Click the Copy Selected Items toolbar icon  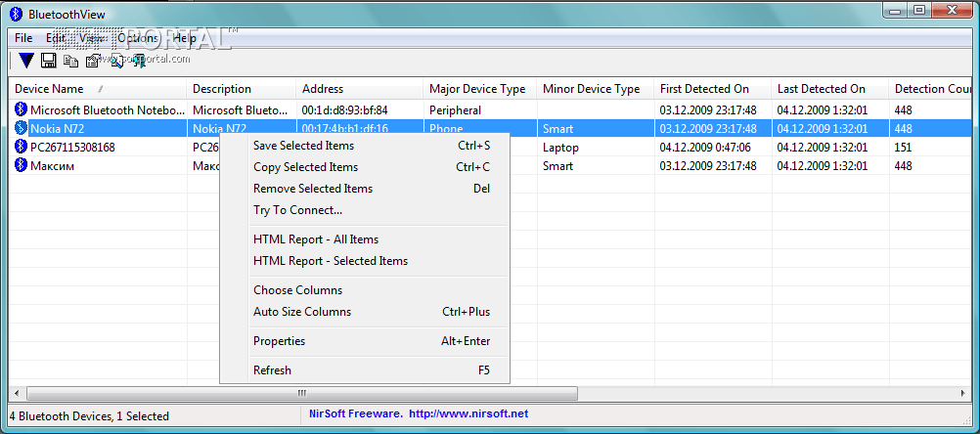point(71,62)
